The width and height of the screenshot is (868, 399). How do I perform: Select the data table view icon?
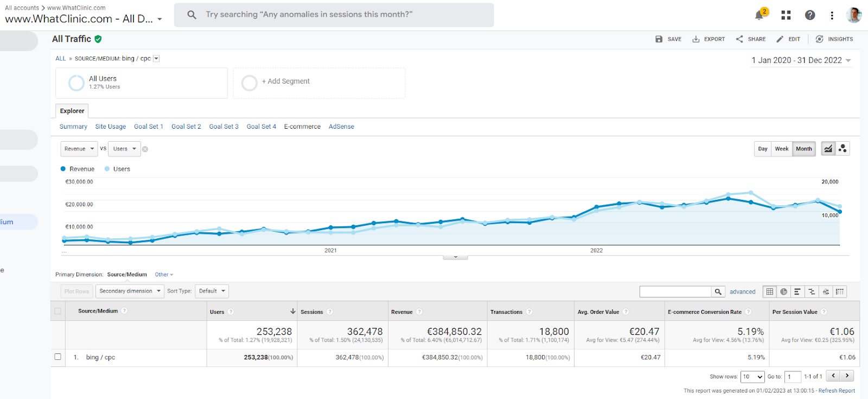[769, 292]
